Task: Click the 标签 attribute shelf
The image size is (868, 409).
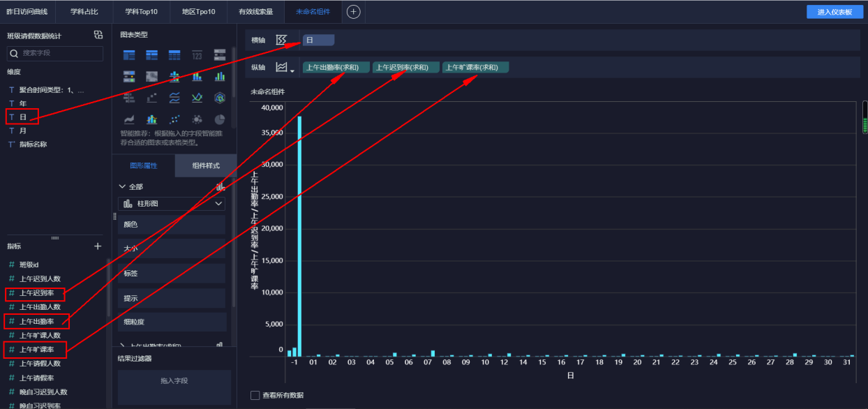Action: tap(172, 274)
